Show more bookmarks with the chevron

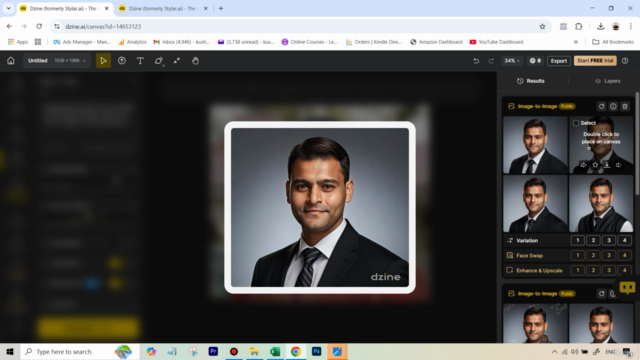[x=576, y=42]
